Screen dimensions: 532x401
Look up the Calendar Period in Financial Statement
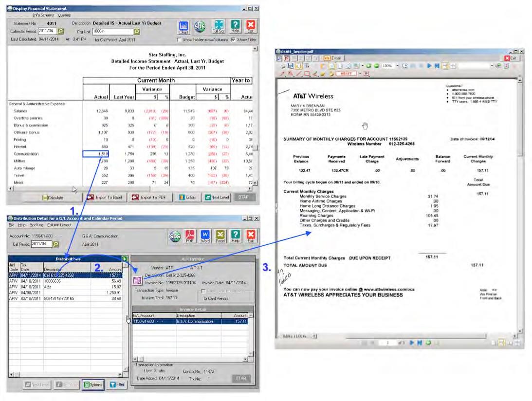pyautogui.click(x=61, y=31)
